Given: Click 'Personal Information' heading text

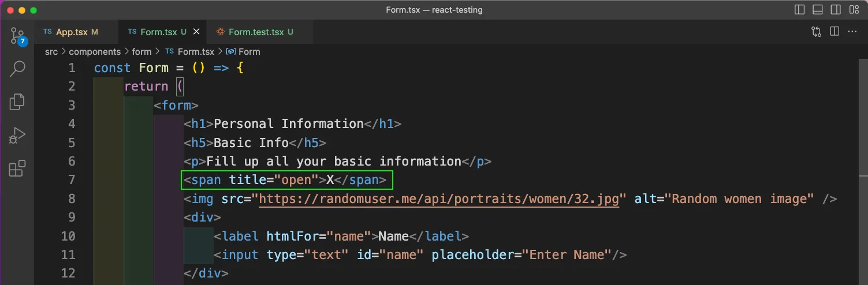Looking at the screenshot, I should tap(289, 124).
